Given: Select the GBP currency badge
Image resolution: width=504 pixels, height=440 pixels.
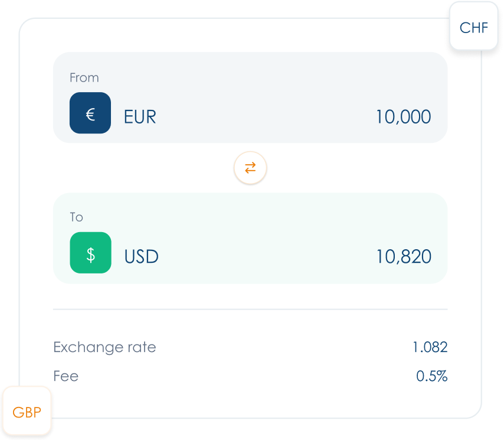Looking at the screenshot, I should pyautogui.click(x=27, y=412).
